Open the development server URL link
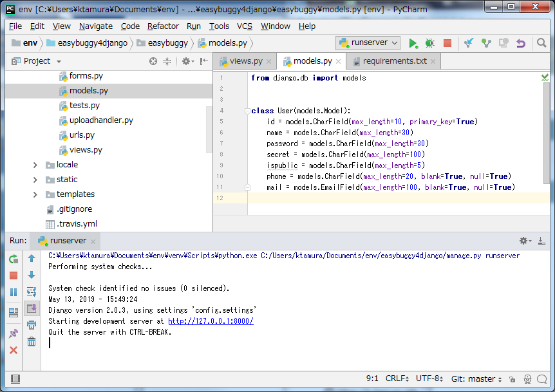Screen dimensions: 555x392 coord(211,321)
